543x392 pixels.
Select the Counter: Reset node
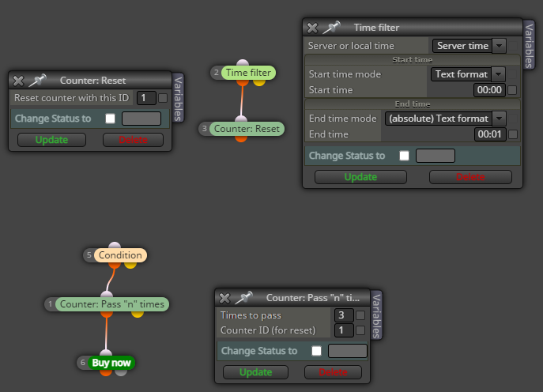pyautogui.click(x=247, y=129)
